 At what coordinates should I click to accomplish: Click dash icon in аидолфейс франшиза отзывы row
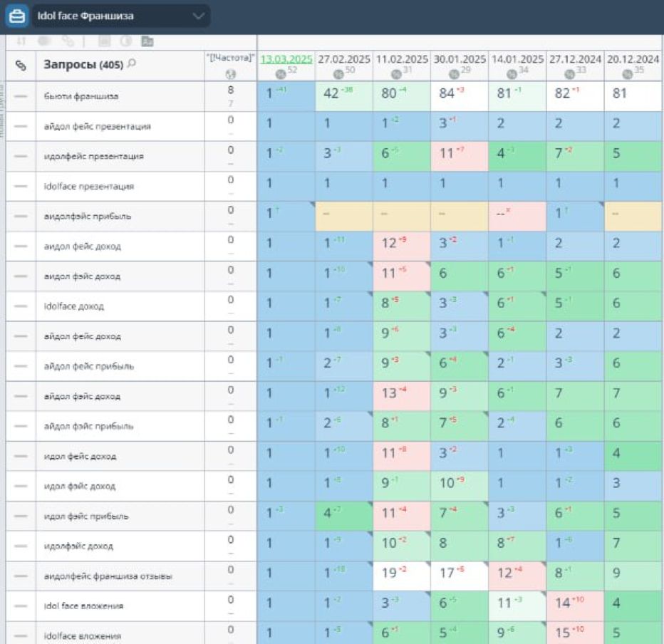point(21,576)
